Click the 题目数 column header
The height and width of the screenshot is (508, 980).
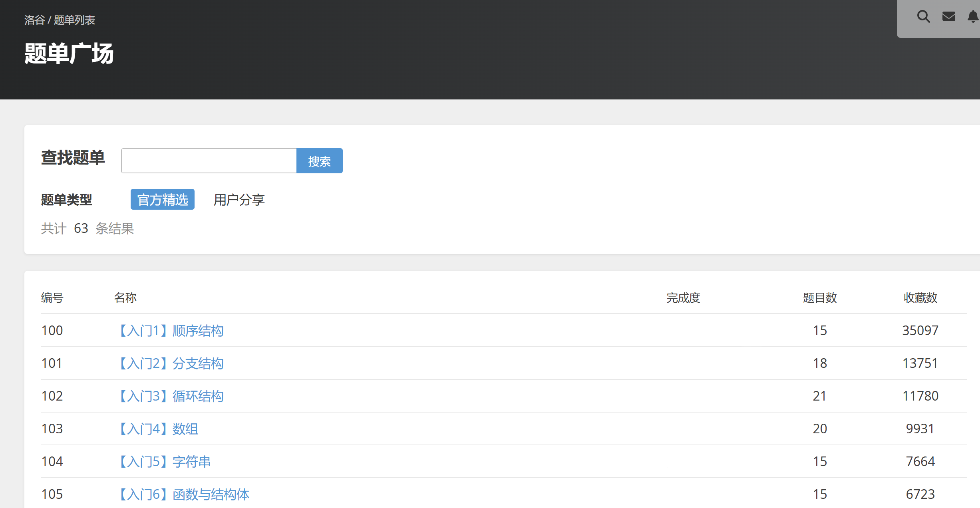pyautogui.click(x=820, y=298)
